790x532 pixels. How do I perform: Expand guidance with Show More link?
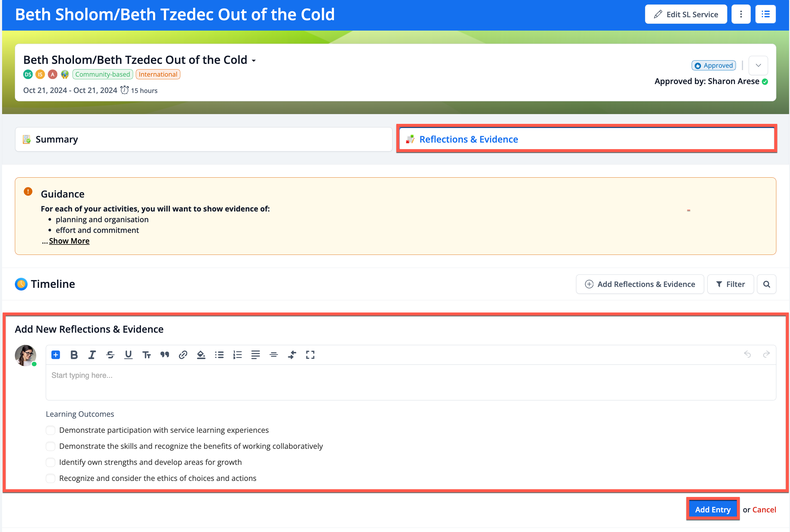pos(69,241)
